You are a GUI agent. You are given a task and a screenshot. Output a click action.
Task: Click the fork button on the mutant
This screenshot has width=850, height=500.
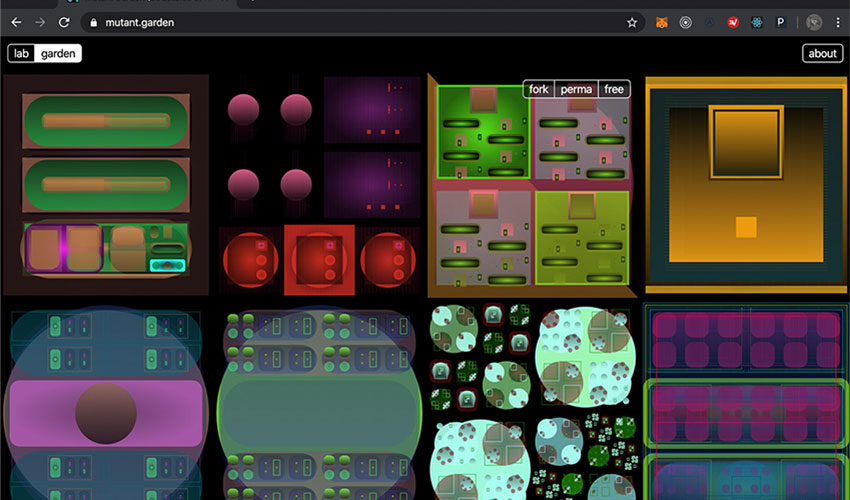(x=539, y=89)
